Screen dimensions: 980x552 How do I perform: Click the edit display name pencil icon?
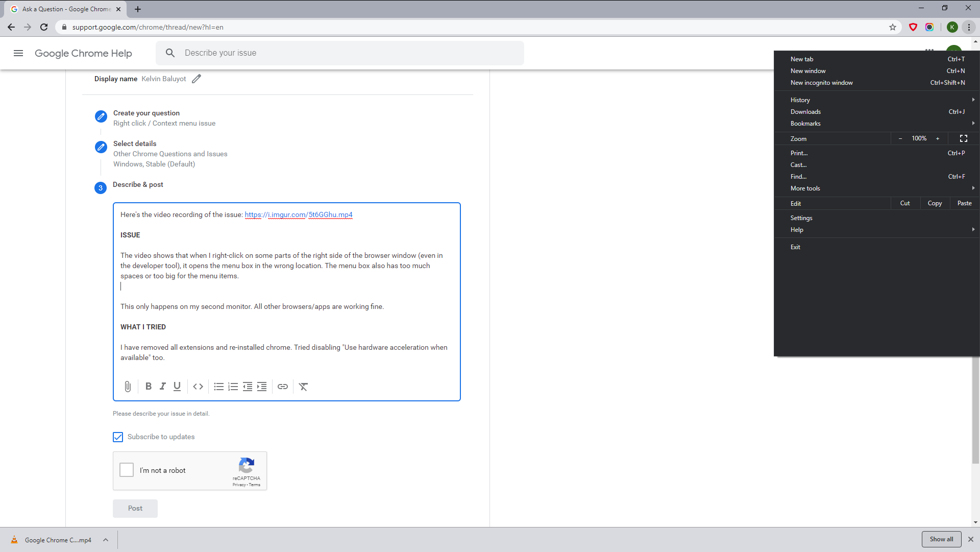197,79
